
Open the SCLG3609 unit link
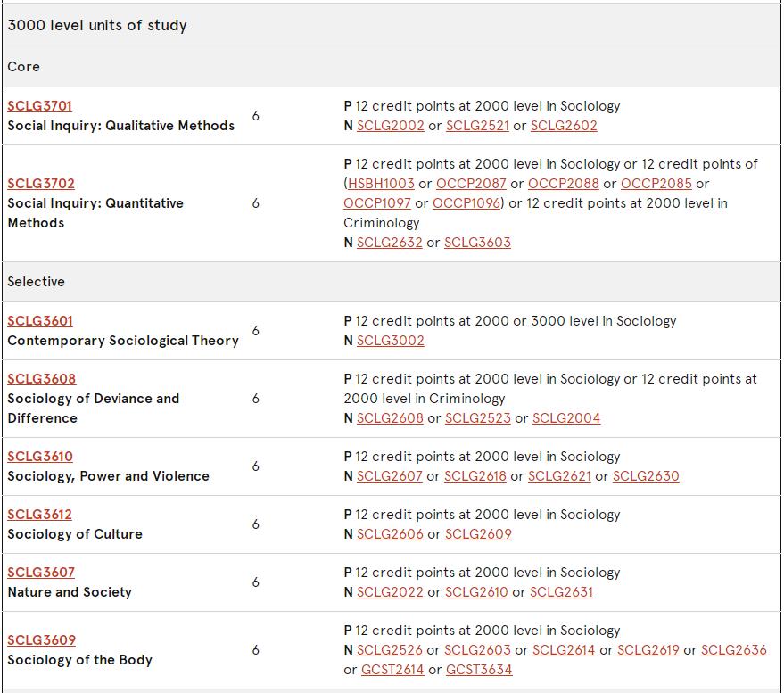click(42, 640)
